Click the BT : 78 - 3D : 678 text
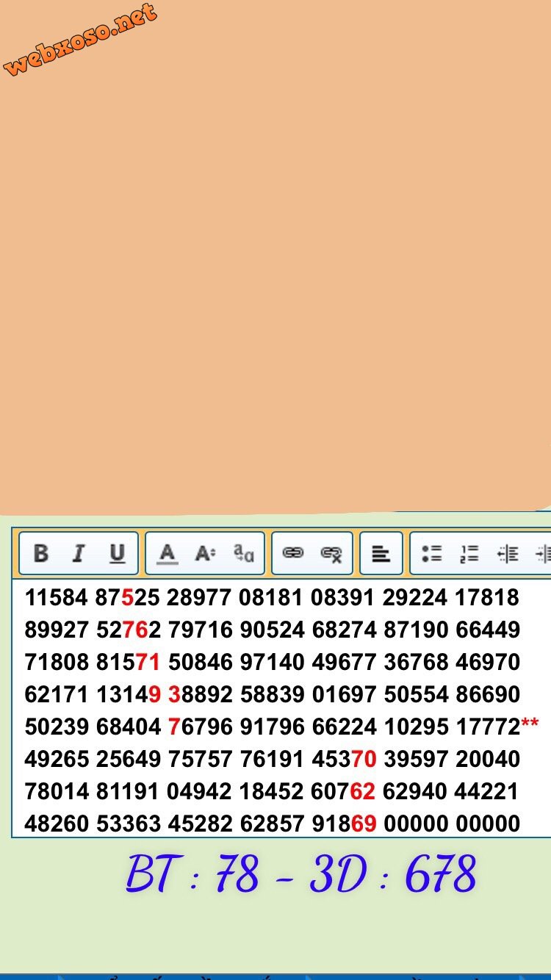Viewport: 551px width, 980px height. point(301,874)
